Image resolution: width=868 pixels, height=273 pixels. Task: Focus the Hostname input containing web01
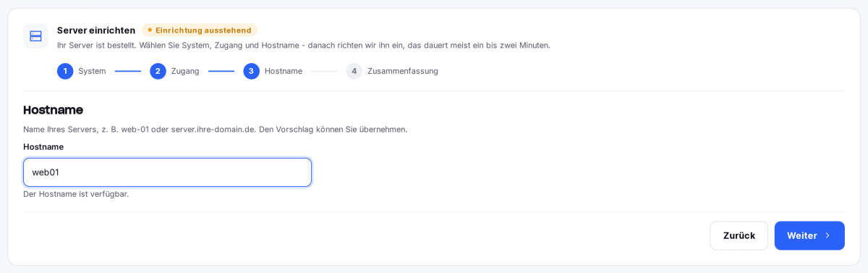pos(167,172)
